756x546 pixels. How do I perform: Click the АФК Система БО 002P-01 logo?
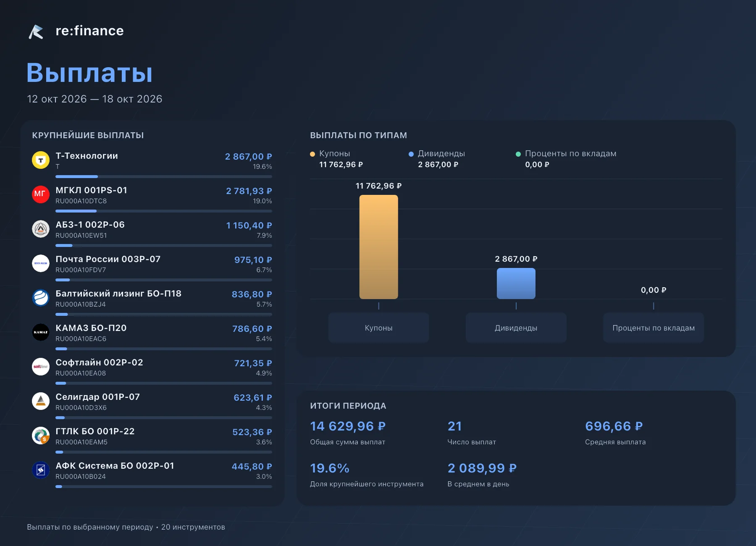(41, 470)
